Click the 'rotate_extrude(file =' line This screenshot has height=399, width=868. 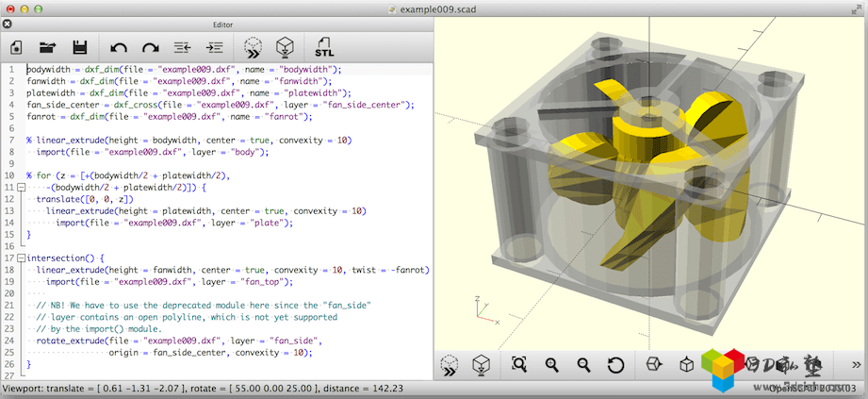point(179,341)
